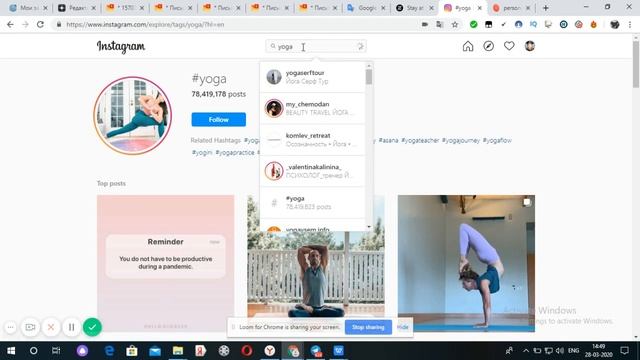Viewport: 640px width, 360px height.
Task: Open Loom more options ellipsis
Action: click(11, 327)
